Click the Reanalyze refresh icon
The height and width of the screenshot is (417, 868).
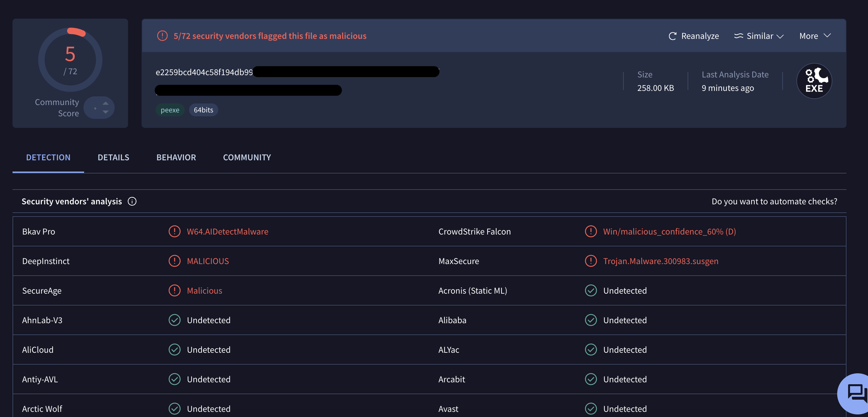[x=672, y=36]
